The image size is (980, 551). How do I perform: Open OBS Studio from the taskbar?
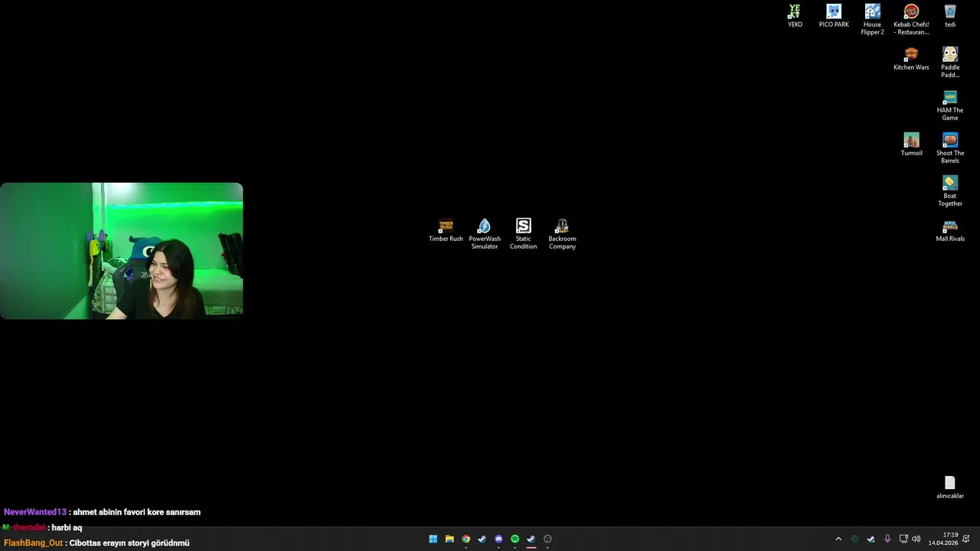tap(547, 539)
